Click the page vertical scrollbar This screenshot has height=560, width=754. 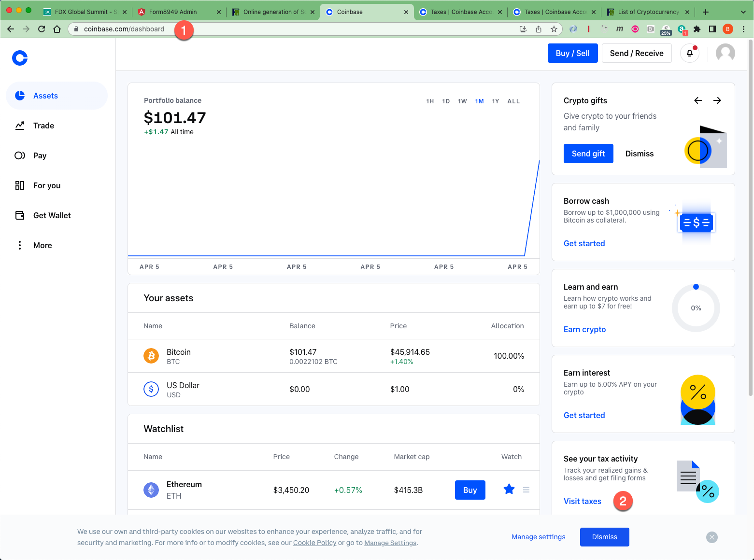[x=750, y=217]
